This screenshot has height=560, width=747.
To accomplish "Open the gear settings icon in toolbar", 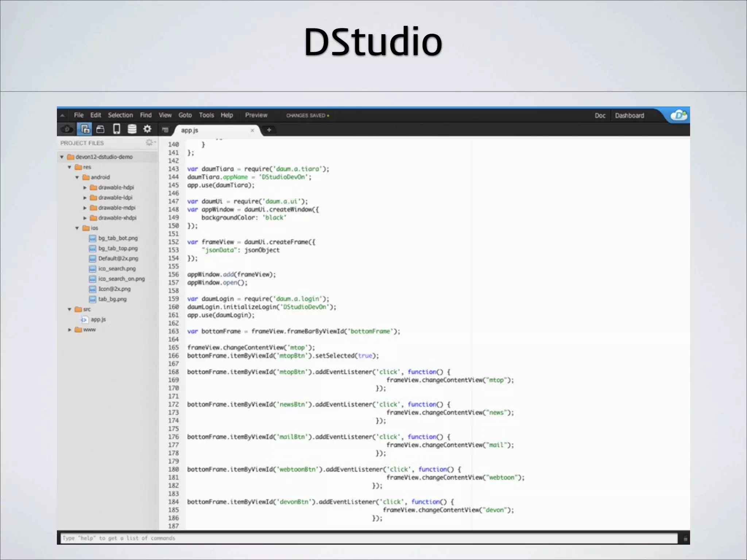I will tap(147, 129).
